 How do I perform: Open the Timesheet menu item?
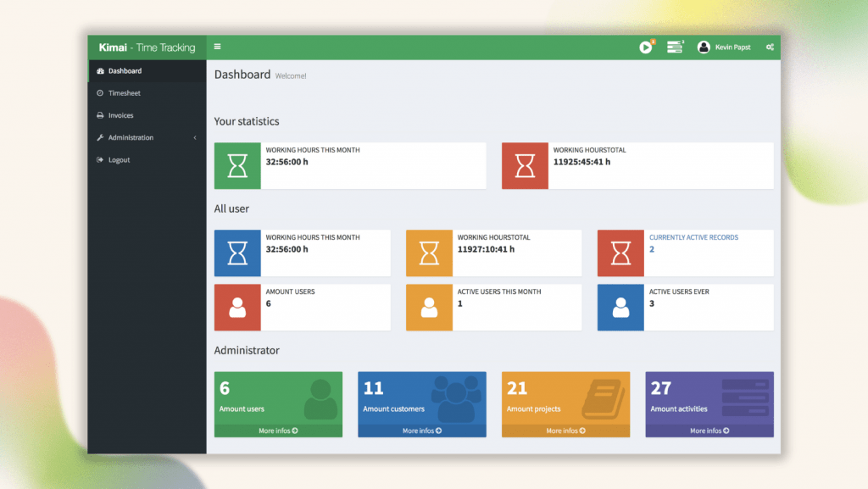click(147, 93)
